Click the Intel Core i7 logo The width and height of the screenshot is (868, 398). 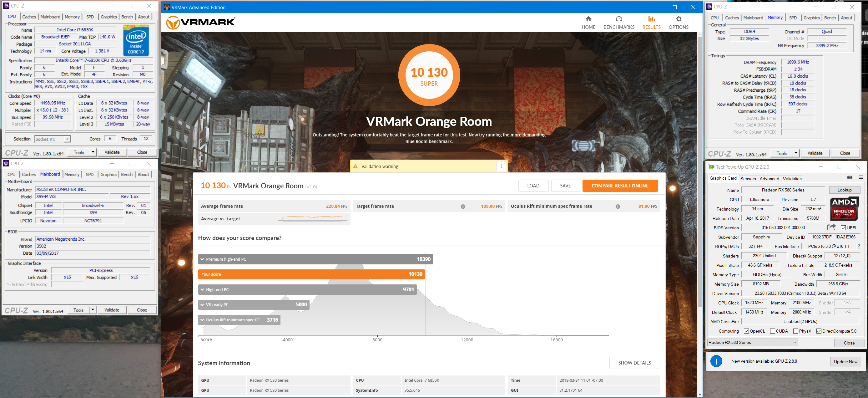[136, 40]
